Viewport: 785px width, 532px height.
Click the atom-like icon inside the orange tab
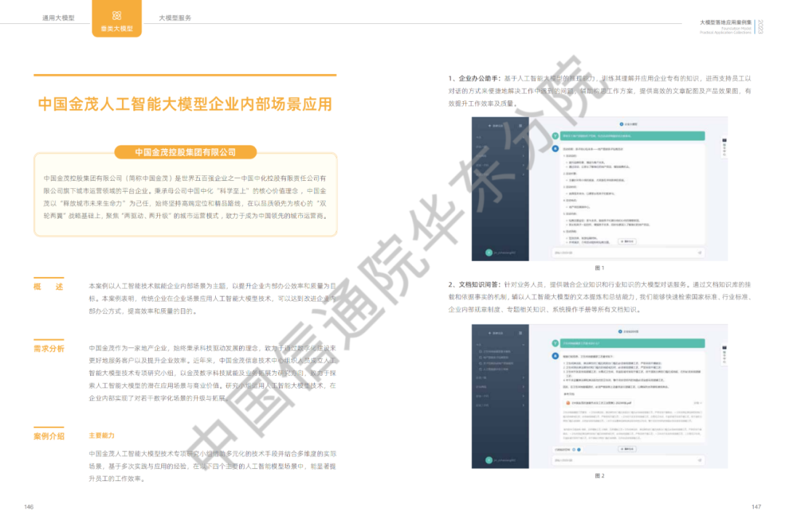tap(116, 15)
